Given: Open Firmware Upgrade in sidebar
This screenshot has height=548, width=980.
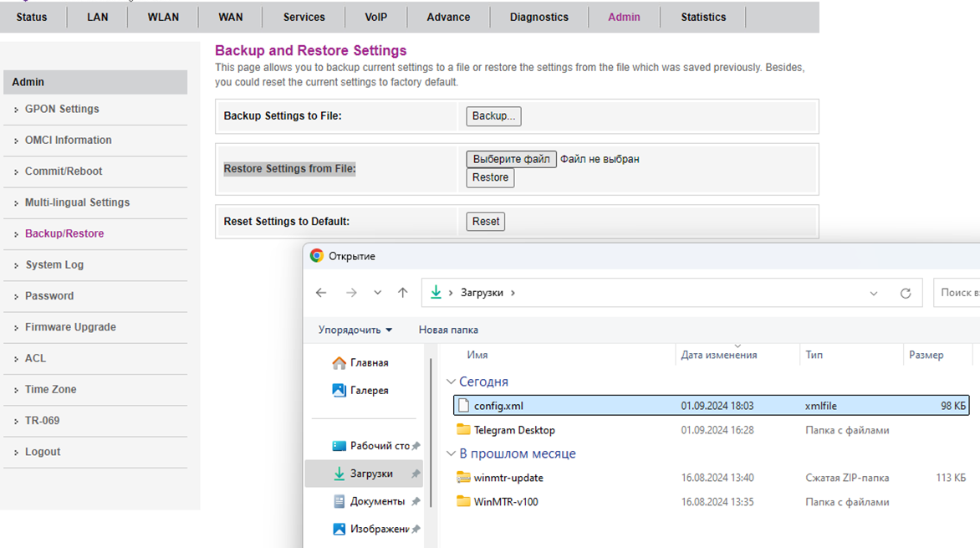Looking at the screenshot, I should pos(70,327).
